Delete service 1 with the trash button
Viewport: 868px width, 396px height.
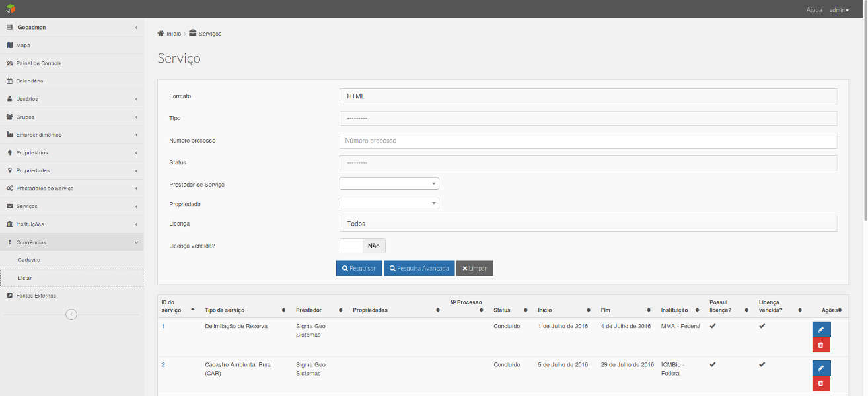821,345
